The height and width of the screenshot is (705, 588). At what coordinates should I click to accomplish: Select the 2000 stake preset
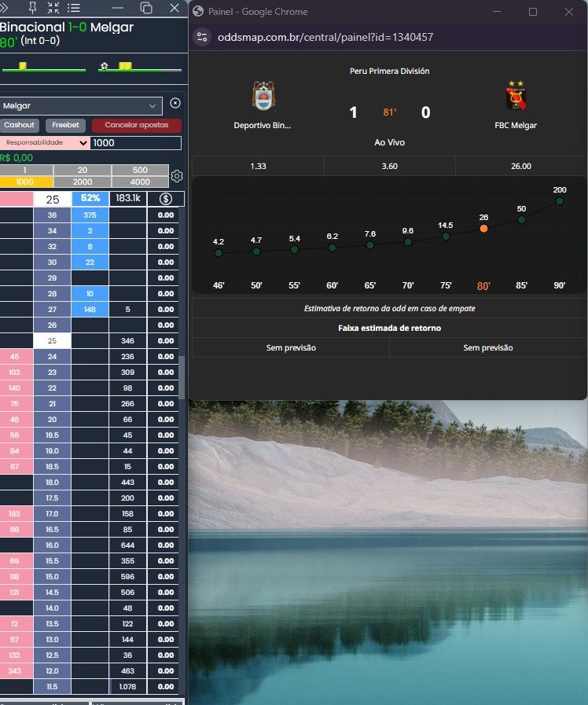[x=82, y=182]
